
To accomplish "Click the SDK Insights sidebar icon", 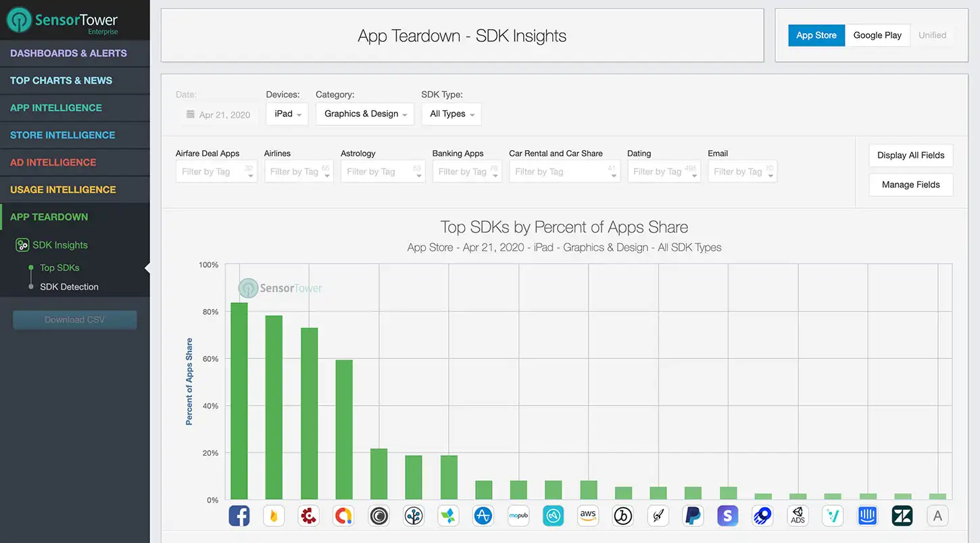I will (22, 245).
